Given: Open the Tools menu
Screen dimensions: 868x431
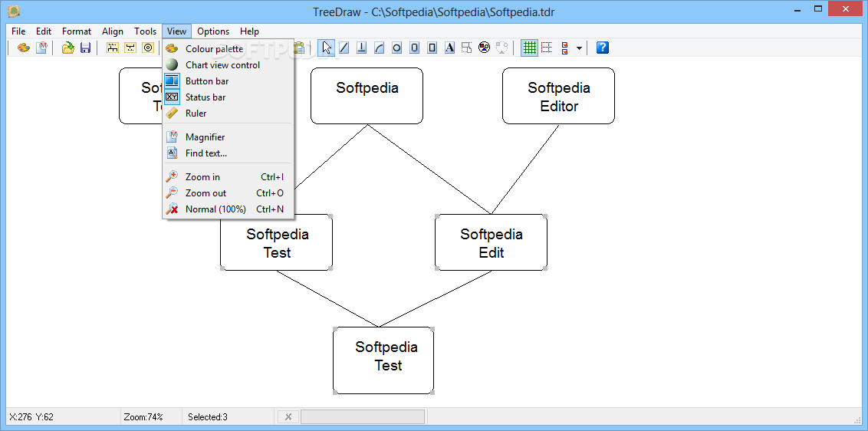Looking at the screenshot, I should tap(145, 31).
